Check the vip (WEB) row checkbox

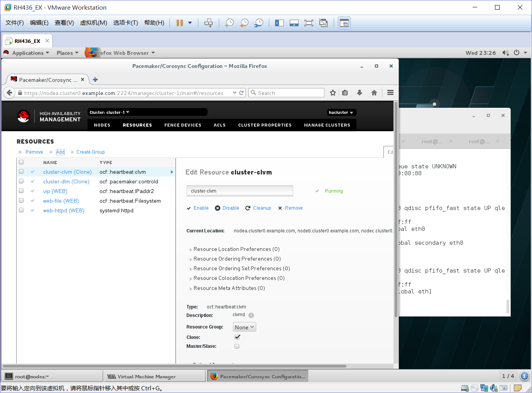coord(21,191)
